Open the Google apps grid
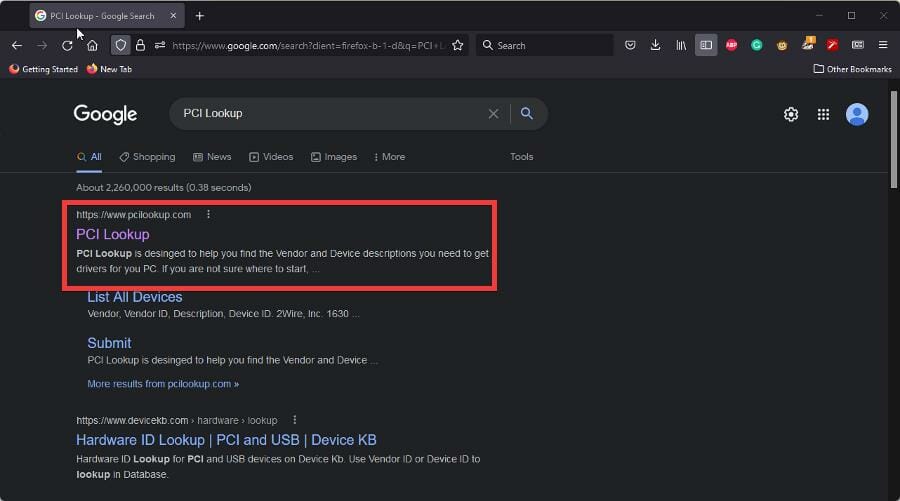 [823, 114]
